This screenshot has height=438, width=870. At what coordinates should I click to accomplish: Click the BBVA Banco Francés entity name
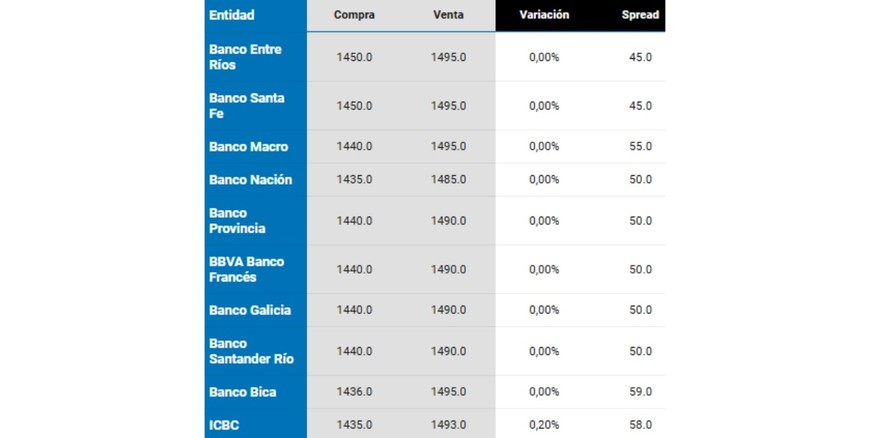pyautogui.click(x=246, y=269)
